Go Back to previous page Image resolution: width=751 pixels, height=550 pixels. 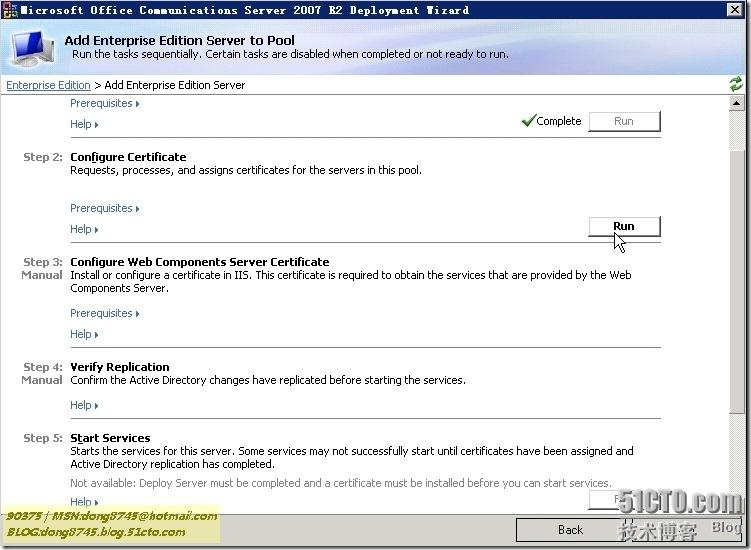click(570, 529)
